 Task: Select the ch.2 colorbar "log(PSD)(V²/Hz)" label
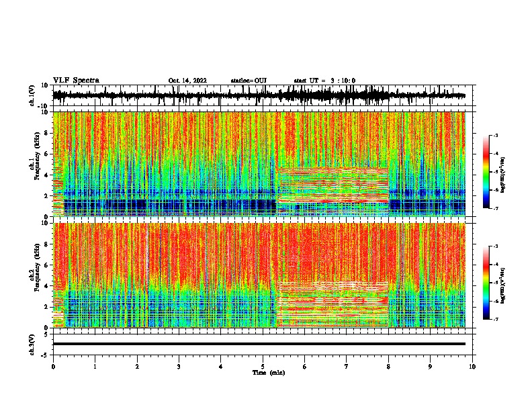click(x=503, y=285)
